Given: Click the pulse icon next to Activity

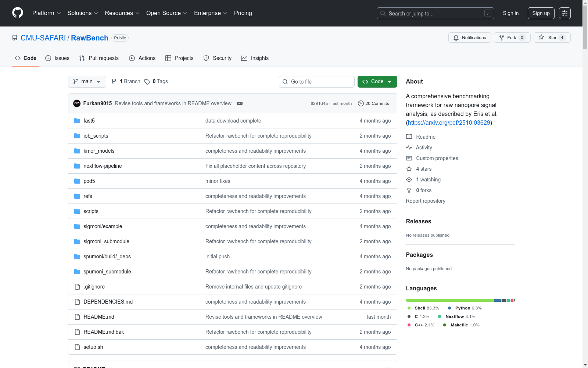Looking at the screenshot, I should [409, 148].
